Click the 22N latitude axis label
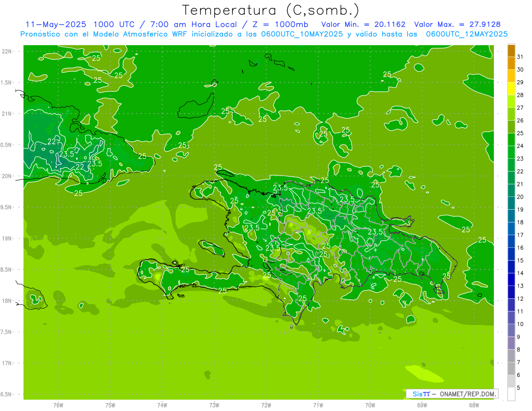The image size is (532, 411). point(7,51)
